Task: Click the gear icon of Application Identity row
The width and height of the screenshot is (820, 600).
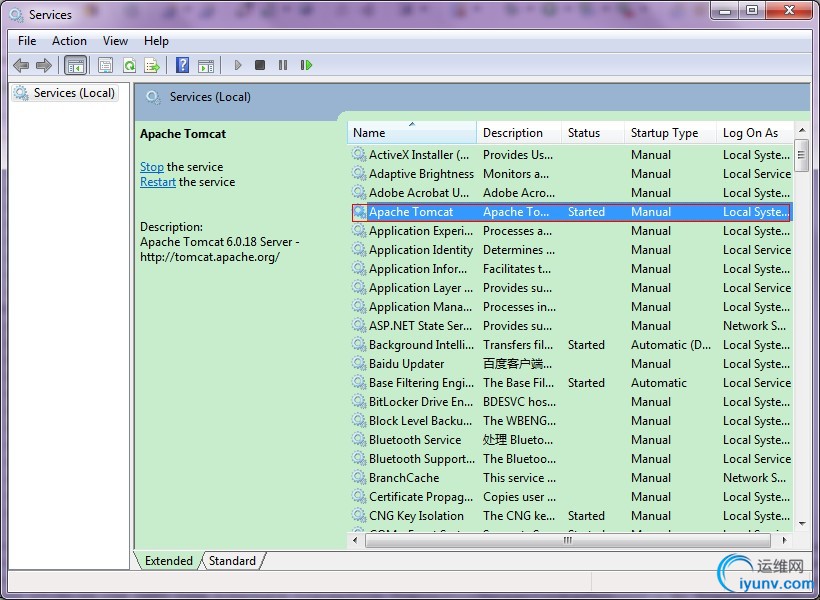Action: 359,250
